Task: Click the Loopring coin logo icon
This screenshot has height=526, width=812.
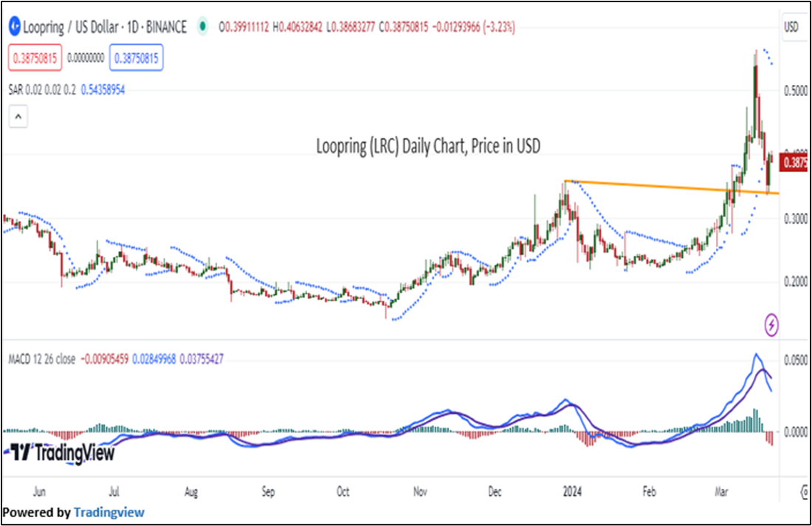Action: 15,27
